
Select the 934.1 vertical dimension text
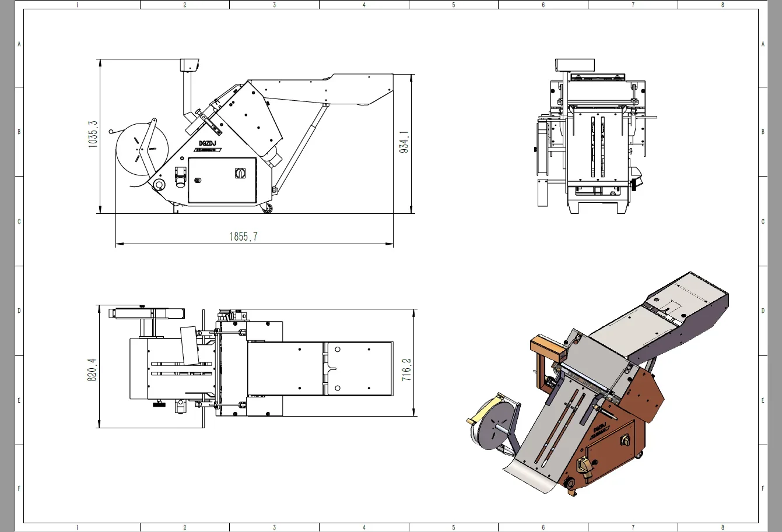pos(404,141)
